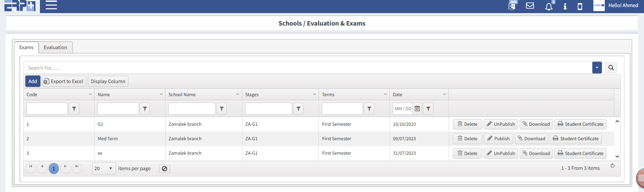Unpublish the ex exam
644x192 pixels.
pos(500,153)
